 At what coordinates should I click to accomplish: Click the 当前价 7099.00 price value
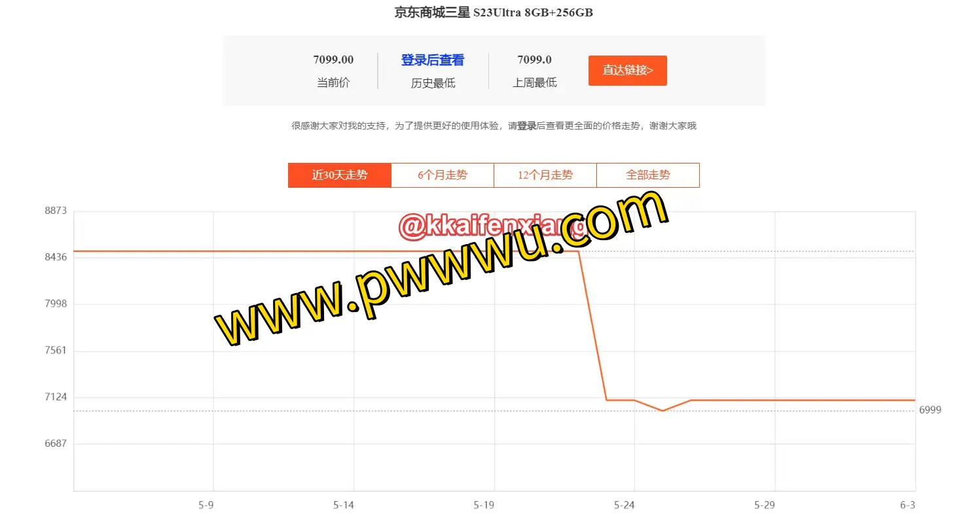[x=333, y=60]
